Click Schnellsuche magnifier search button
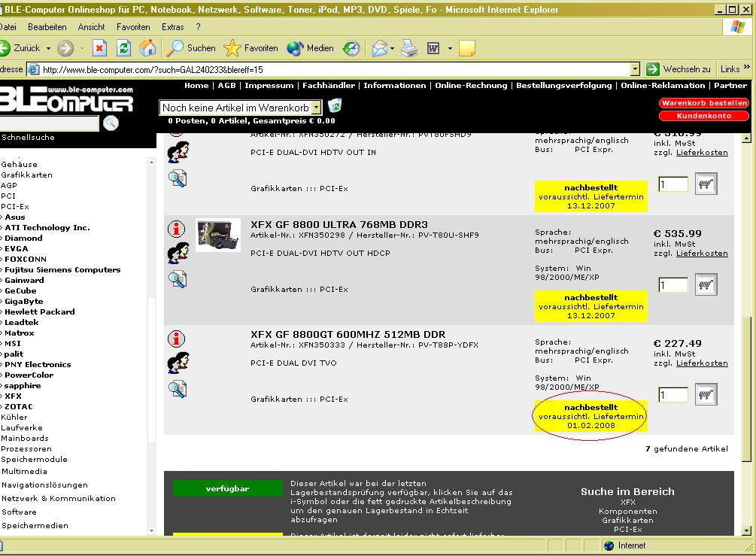Viewport: 756px width, 556px height. 111,123
